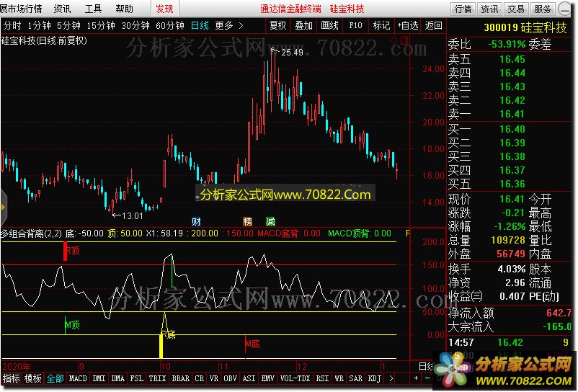Click the 财 financial marker on chart
The width and height of the screenshot is (578, 392).
(x=196, y=221)
